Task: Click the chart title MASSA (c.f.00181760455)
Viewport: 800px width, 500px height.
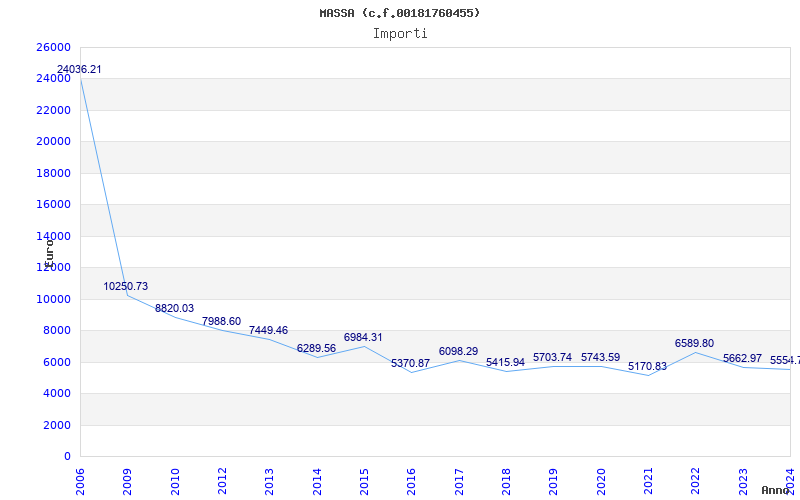Action: click(x=400, y=13)
